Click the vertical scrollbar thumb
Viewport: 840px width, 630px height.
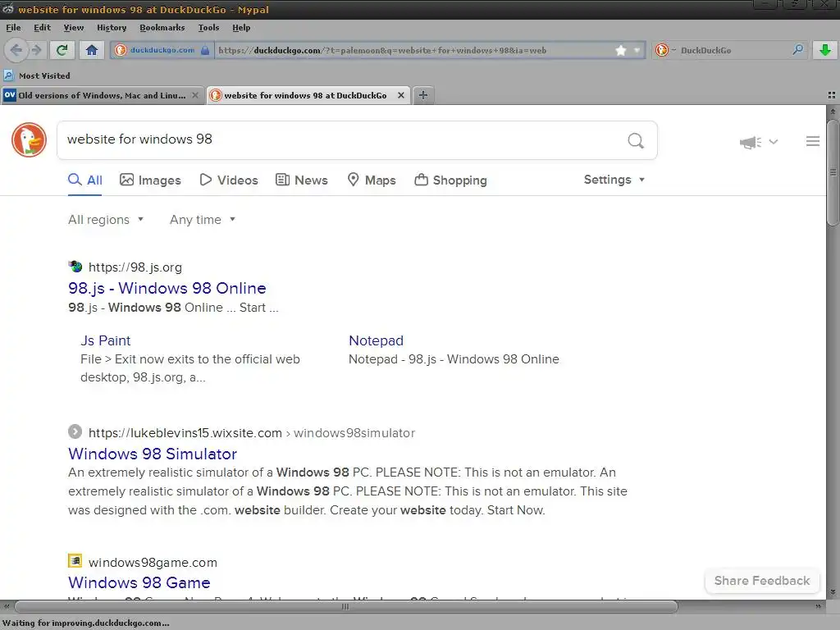833,172
